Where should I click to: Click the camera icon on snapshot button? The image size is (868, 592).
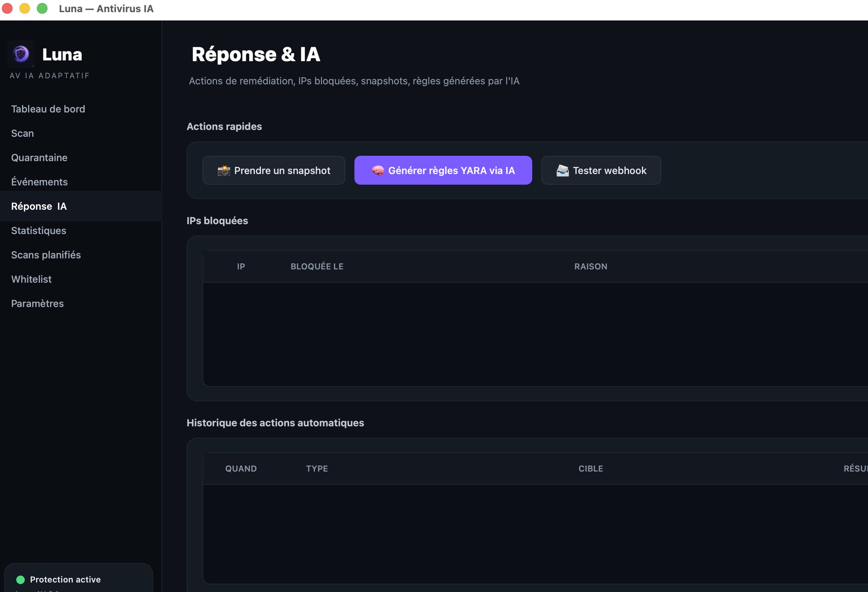coord(224,171)
